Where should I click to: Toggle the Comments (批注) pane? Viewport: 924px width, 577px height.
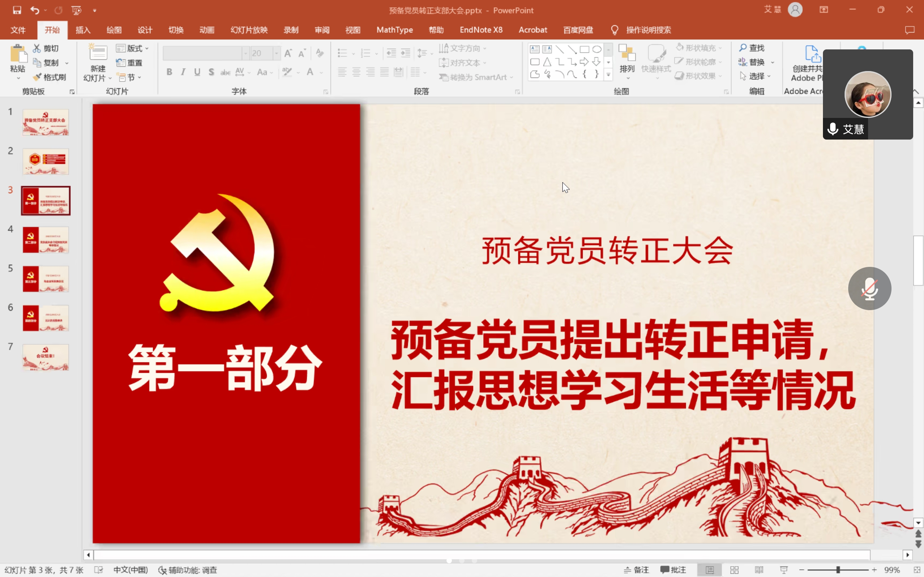point(673,570)
